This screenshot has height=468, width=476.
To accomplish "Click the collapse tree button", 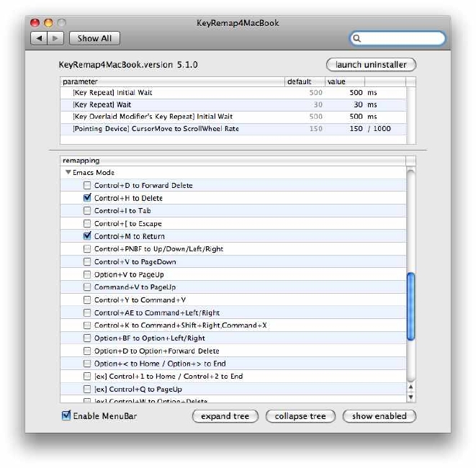I will (x=300, y=416).
